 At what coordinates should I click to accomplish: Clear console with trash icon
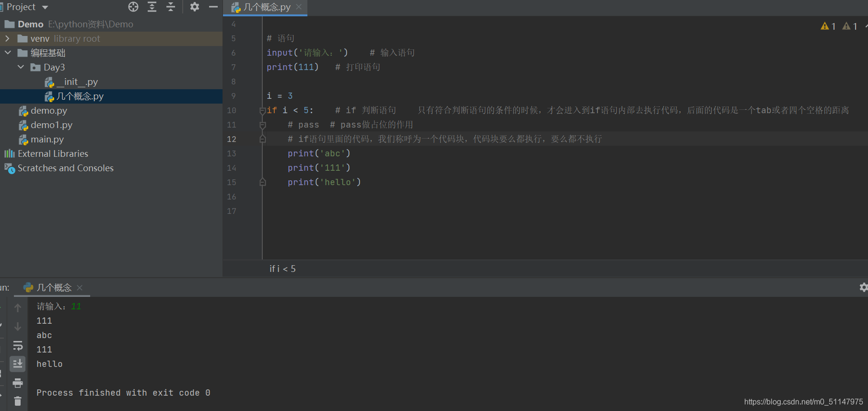tap(18, 401)
